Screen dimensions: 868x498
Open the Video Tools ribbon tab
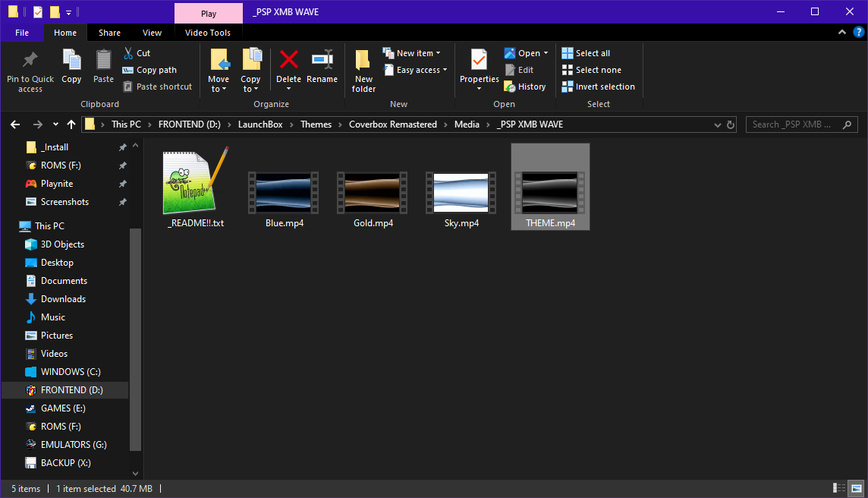pyautogui.click(x=208, y=33)
